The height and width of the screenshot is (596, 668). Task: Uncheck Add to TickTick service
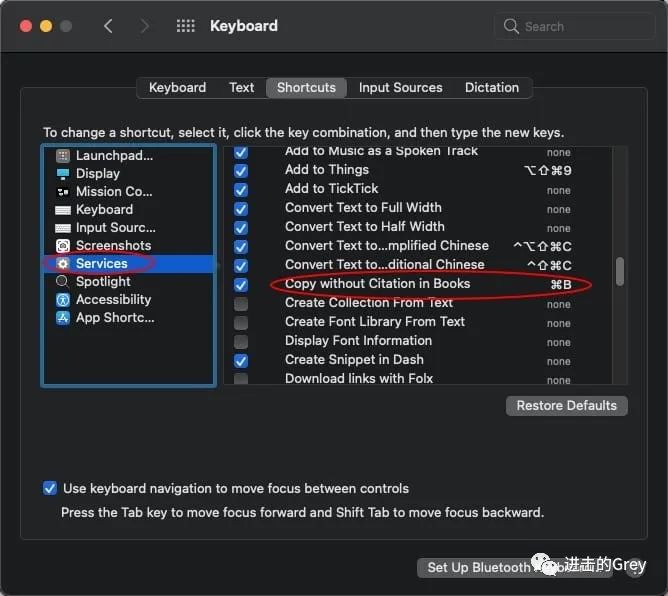(x=241, y=190)
